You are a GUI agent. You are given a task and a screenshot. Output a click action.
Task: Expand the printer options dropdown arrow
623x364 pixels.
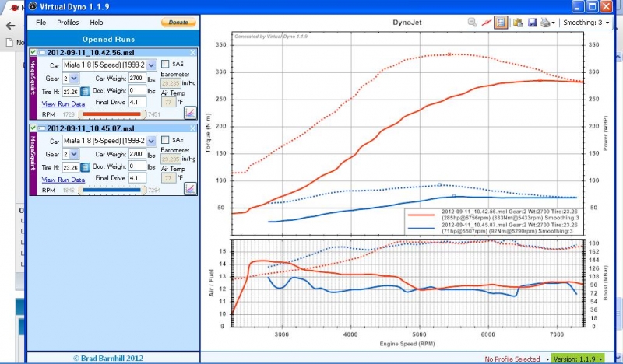tap(554, 23)
